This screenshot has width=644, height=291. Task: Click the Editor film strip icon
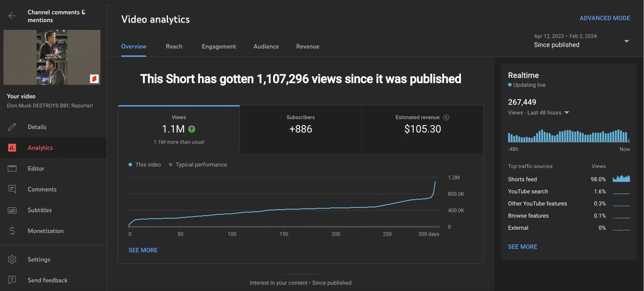coord(12,169)
